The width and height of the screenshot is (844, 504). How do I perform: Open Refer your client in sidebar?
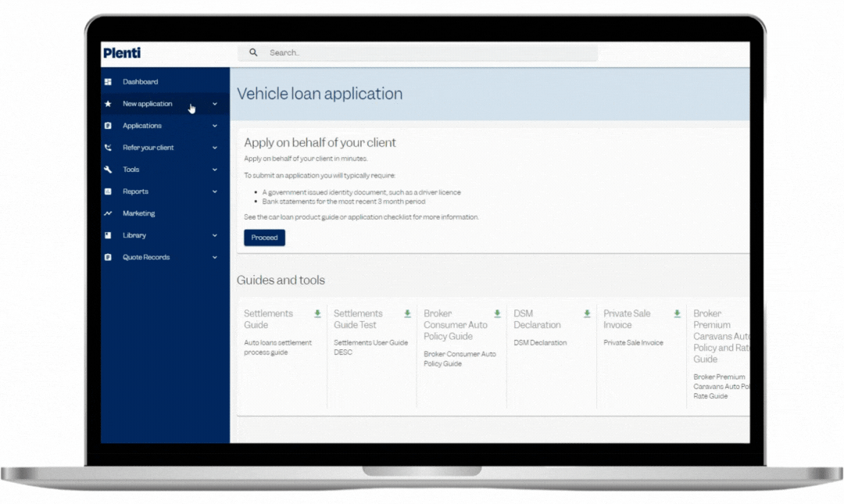point(165,148)
